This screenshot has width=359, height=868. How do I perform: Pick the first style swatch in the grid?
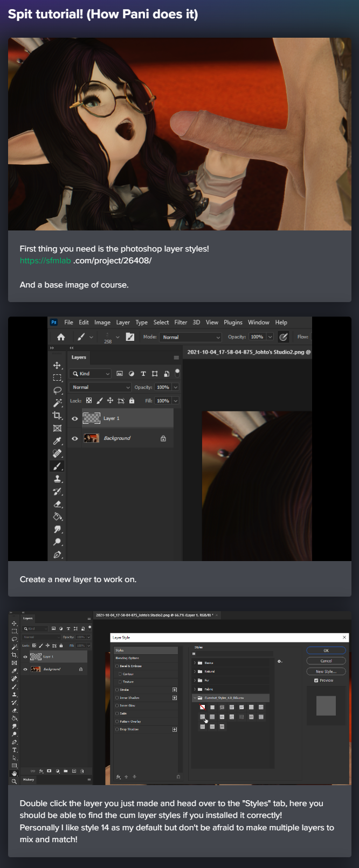click(202, 707)
